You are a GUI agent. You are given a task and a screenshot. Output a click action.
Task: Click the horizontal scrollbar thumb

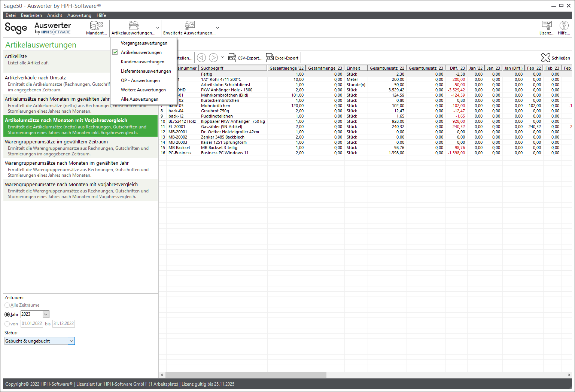pyautogui.click(x=246, y=375)
